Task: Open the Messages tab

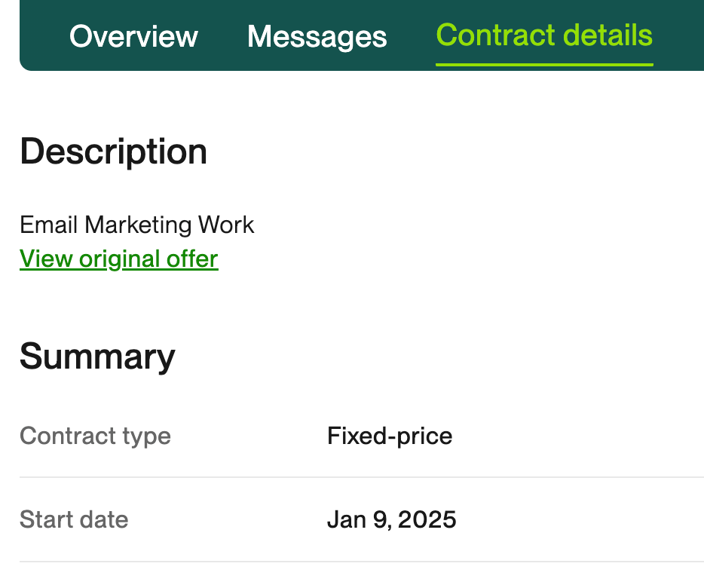Action: tap(317, 36)
